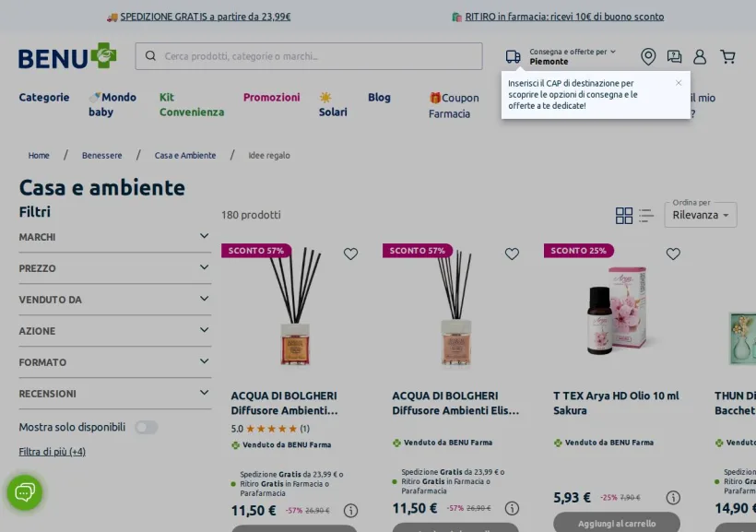Image resolution: width=756 pixels, height=532 pixels.
Task: Open the Promozioni menu
Action: coord(271,98)
